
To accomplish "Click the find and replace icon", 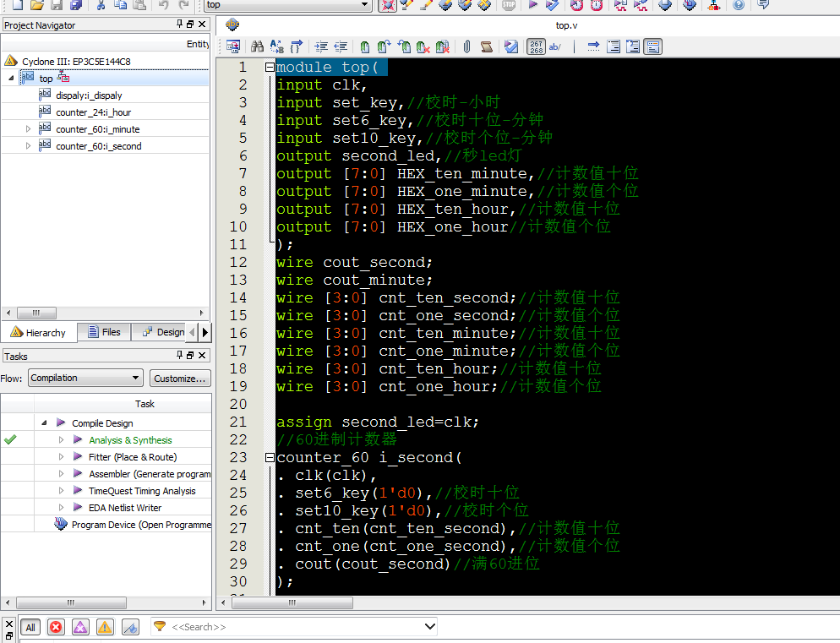I will point(276,46).
